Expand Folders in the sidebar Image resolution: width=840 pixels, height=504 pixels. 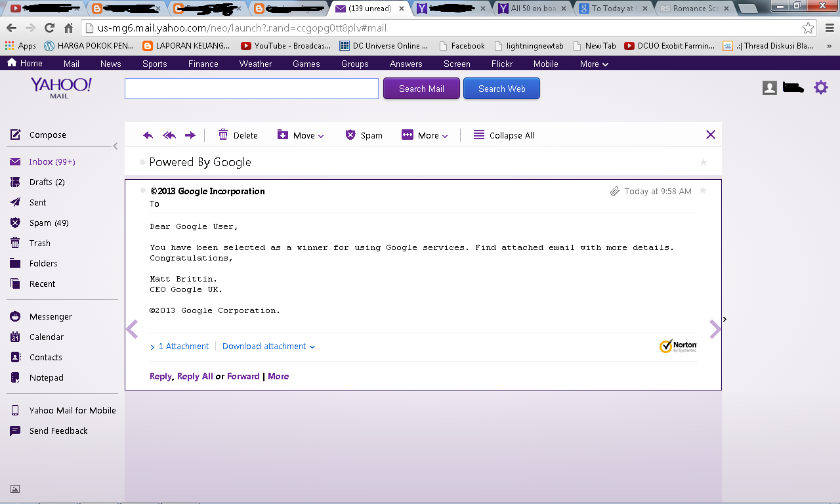click(x=34, y=263)
